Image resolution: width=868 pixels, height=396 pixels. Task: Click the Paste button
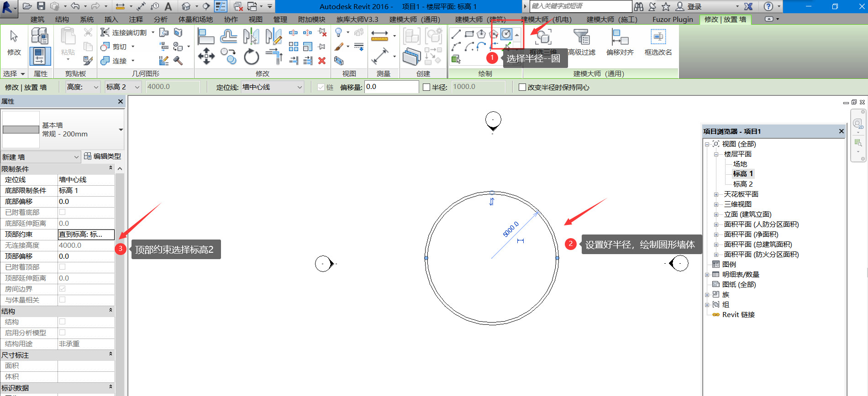click(68, 43)
